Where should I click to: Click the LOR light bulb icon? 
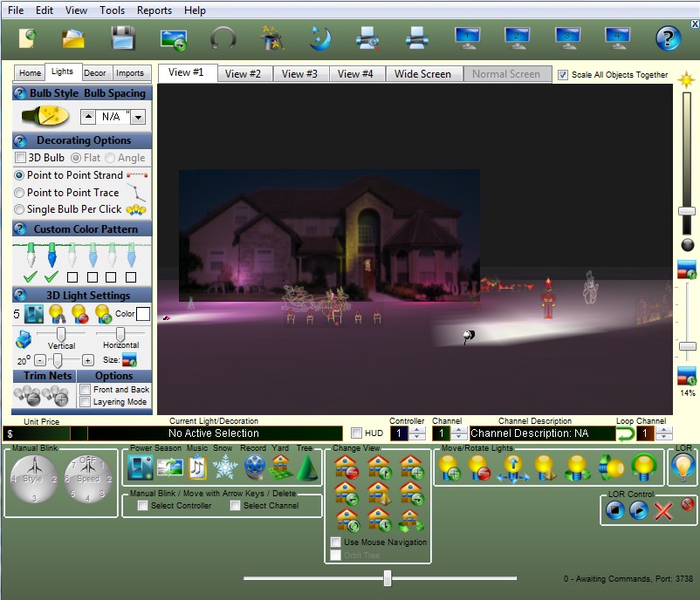click(x=683, y=468)
